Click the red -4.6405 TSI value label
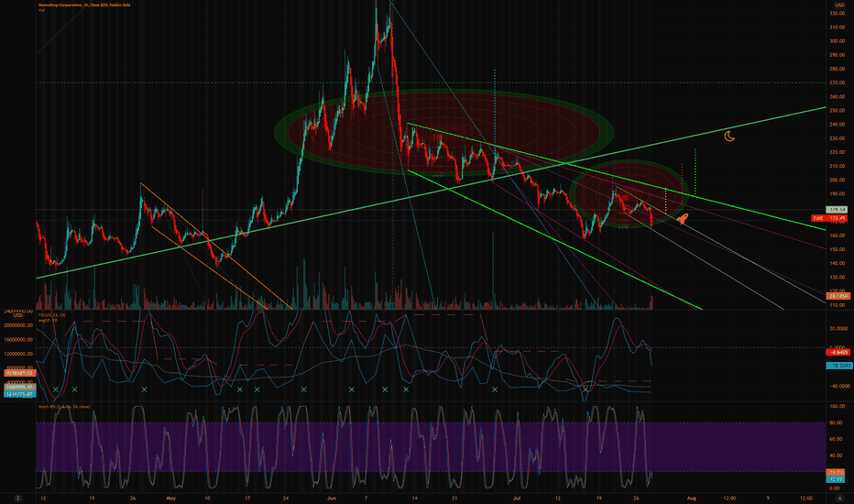 pyautogui.click(x=838, y=352)
